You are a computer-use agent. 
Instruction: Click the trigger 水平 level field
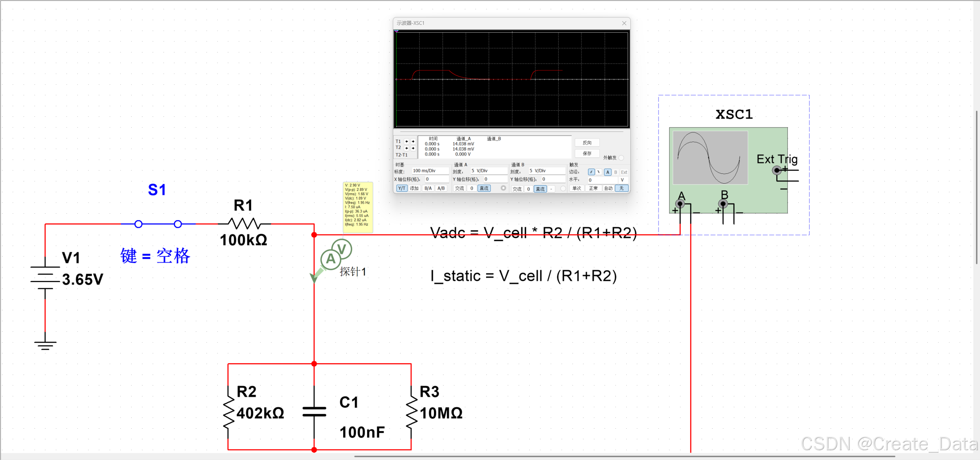pyautogui.click(x=603, y=180)
